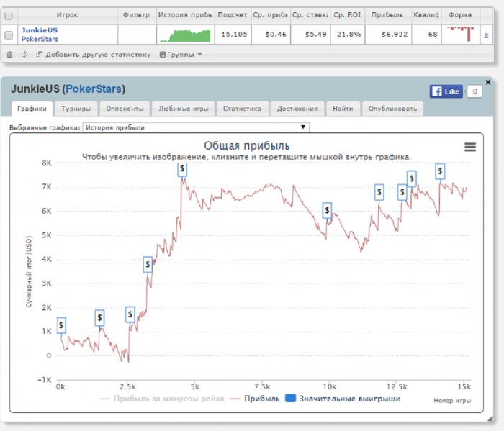Click the Прибыль column header
504x431 pixels.
pos(387,15)
